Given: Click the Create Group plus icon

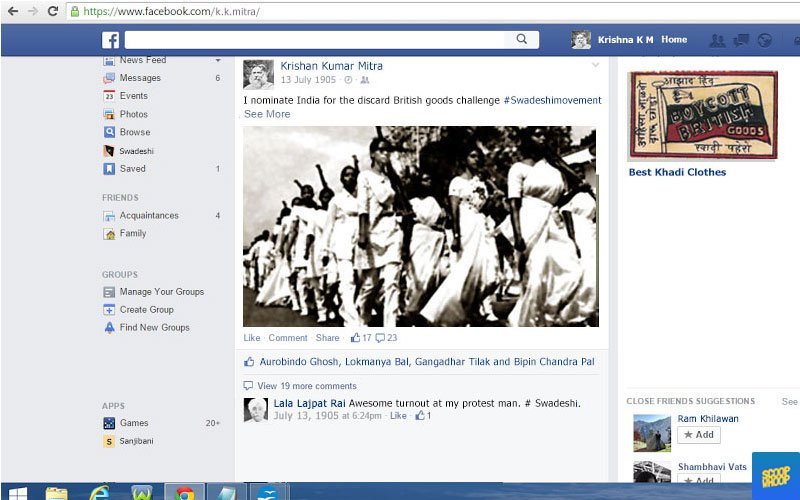Looking at the screenshot, I should 109,310.
